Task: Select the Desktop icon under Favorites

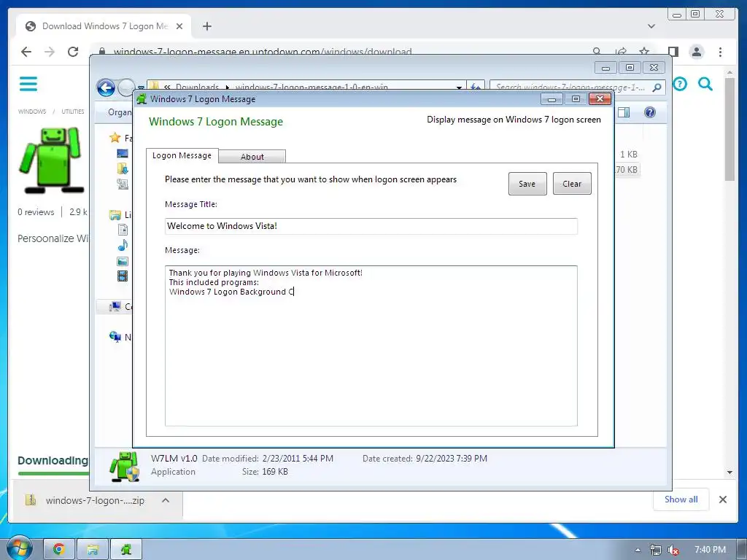Action: click(x=123, y=153)
